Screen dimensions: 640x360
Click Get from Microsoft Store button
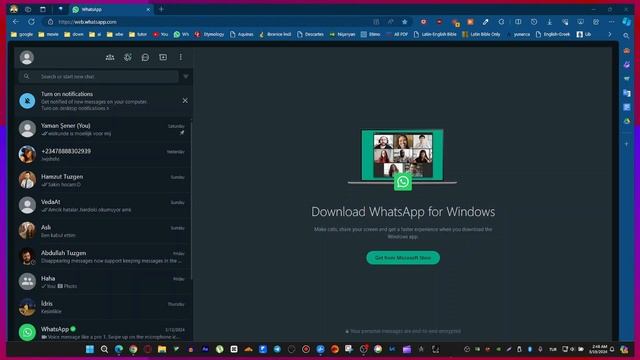(403, 258)
